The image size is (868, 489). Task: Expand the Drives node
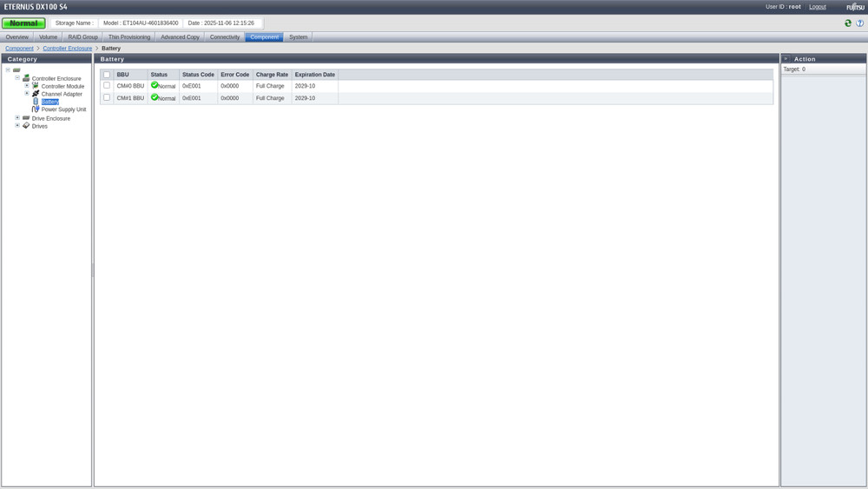point(17,125)
